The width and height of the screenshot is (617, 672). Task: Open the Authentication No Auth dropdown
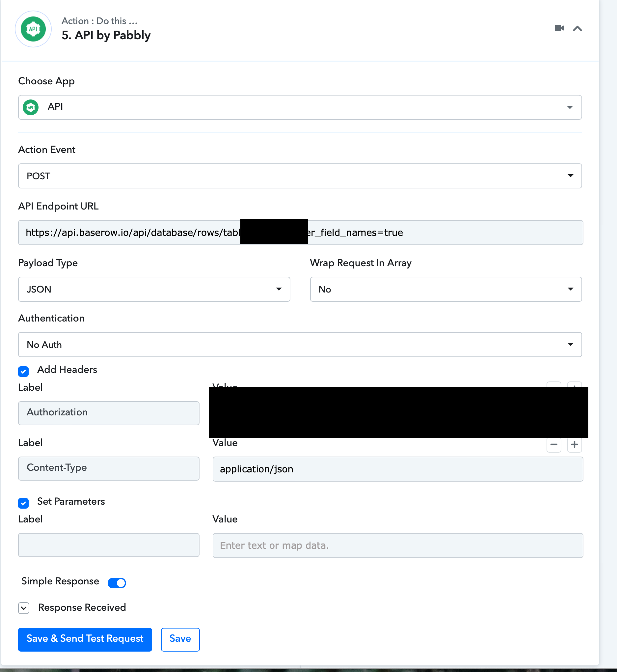coord(300,344)
